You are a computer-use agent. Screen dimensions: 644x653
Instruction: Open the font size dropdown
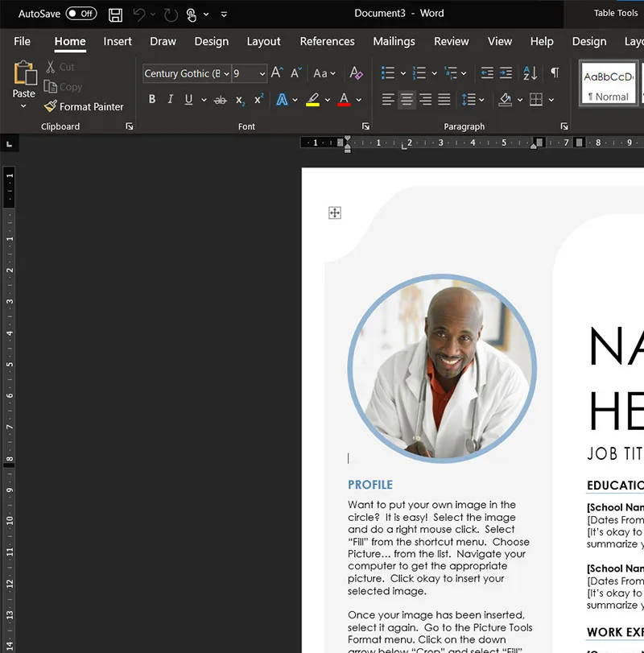pos(262,74)
